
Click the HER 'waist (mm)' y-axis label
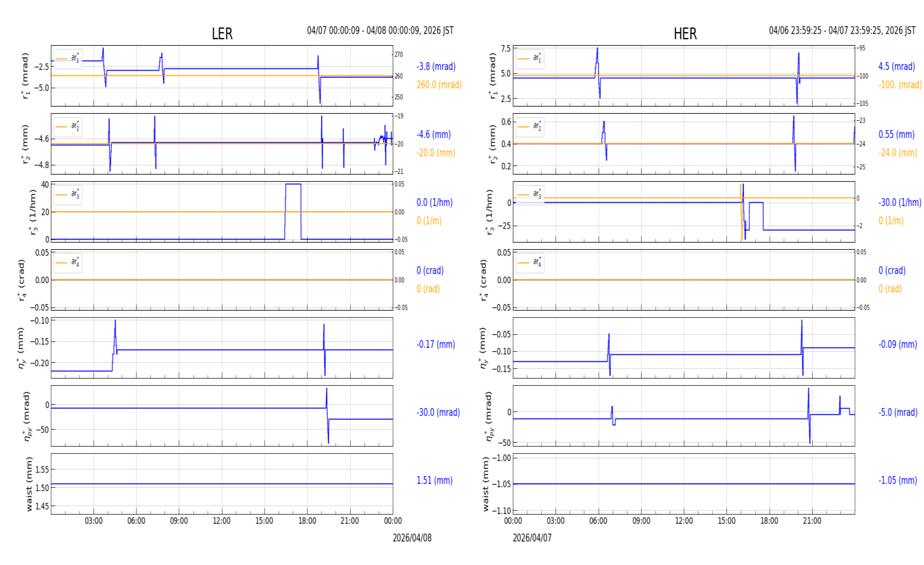pos(486,484)
